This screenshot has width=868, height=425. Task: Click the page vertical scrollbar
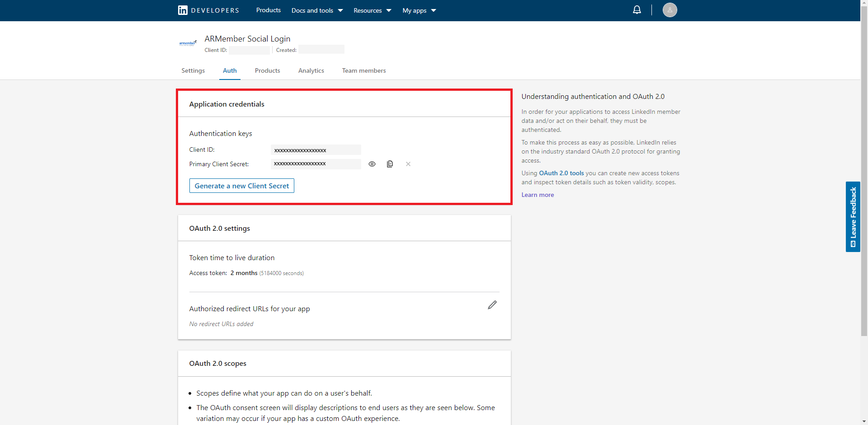864,181
